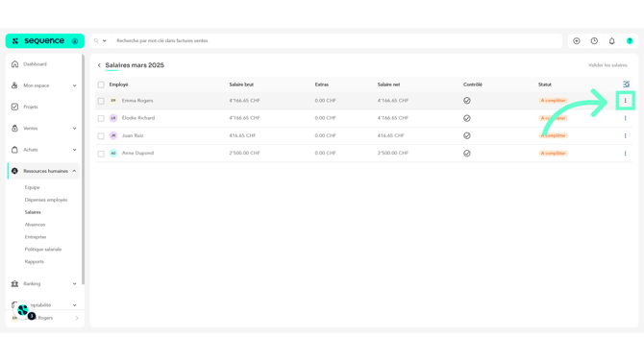Expand the Banking menu chevron
The height and width of the screenshot is (361, 644).
(x=74, y=284)
